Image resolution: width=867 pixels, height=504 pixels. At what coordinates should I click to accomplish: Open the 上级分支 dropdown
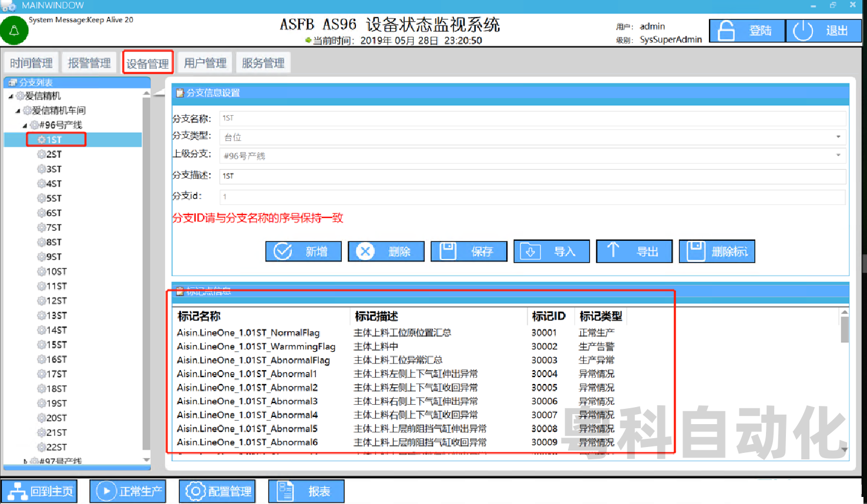tap(838, 156)
